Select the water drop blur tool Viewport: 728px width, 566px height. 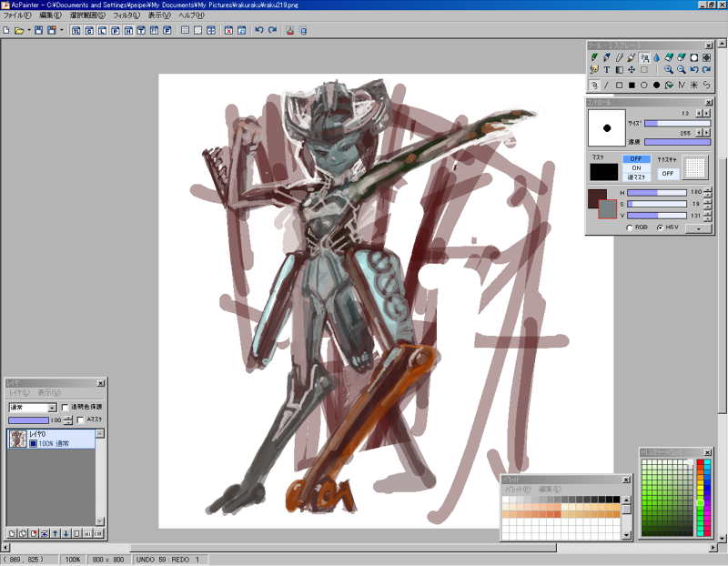656,56
